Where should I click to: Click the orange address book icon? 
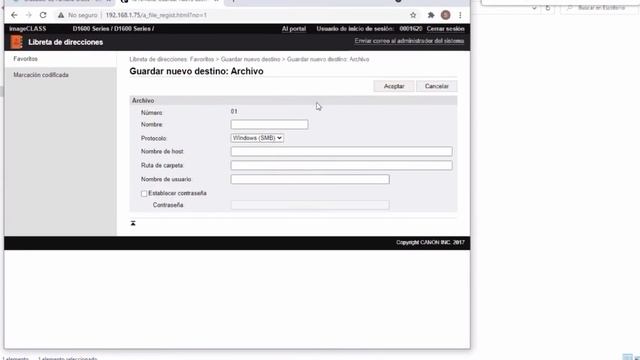point(16,42)
